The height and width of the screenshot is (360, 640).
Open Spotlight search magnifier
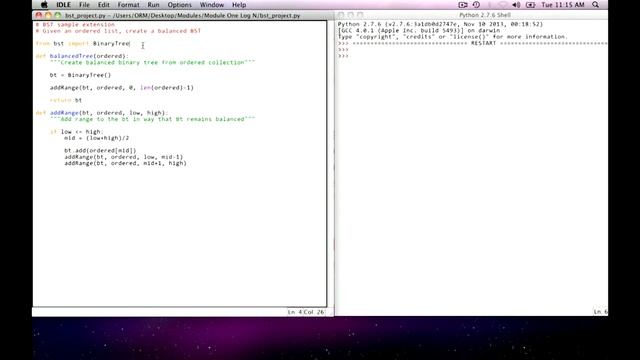pyautogui.click(x=596, y=5)
